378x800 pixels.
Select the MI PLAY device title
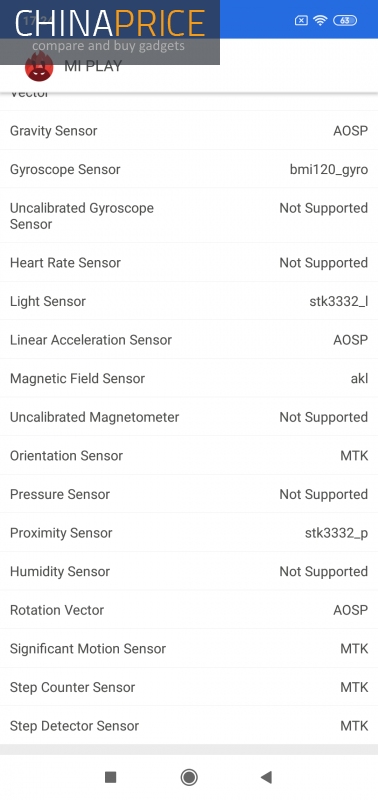pyautogui.click(x=93, y=66)
